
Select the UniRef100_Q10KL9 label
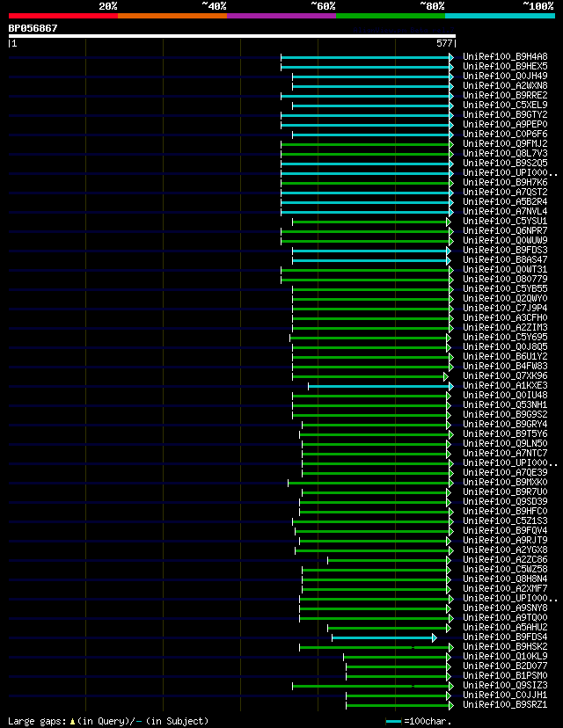tap(505, 656)
